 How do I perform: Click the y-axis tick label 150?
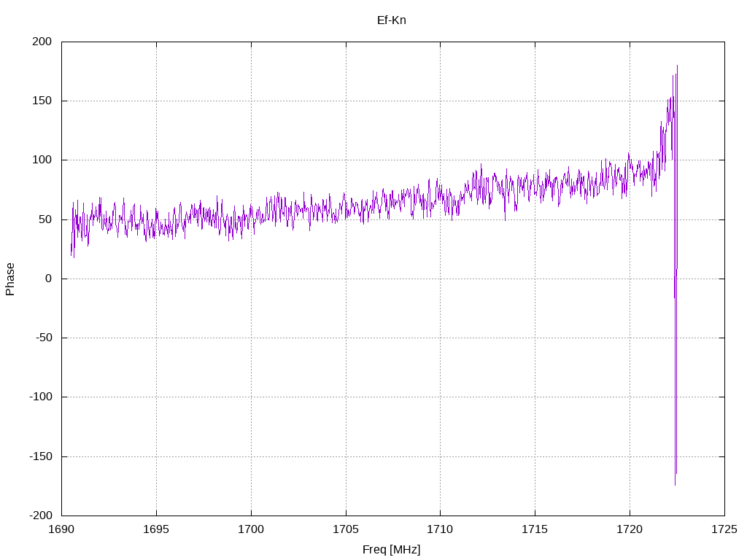[42, 101]
